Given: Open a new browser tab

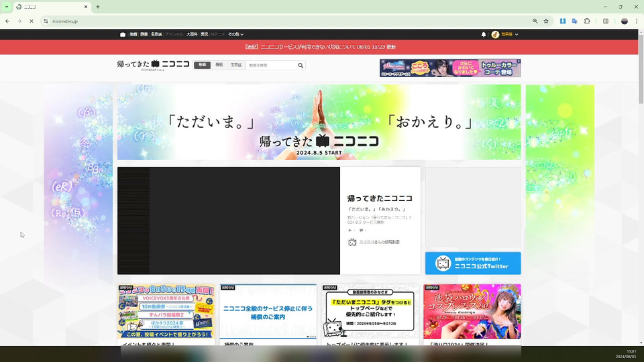Looking at the screenshot, I should 98,7.
